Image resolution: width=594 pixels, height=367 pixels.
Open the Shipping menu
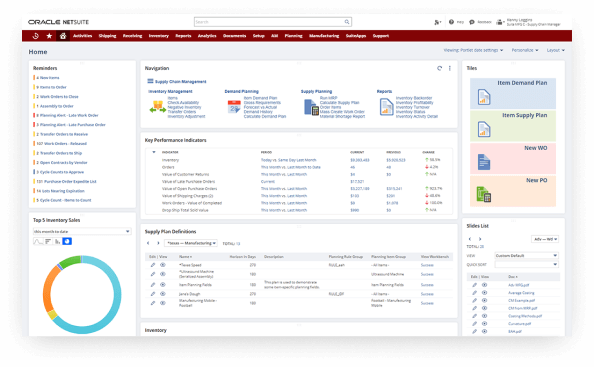(x=108, y=36)
